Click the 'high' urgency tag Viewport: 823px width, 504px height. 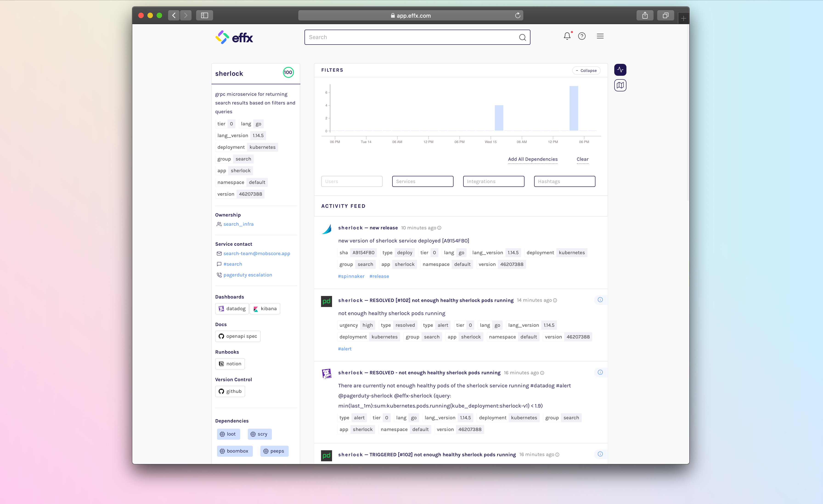[x=367, y=325]
